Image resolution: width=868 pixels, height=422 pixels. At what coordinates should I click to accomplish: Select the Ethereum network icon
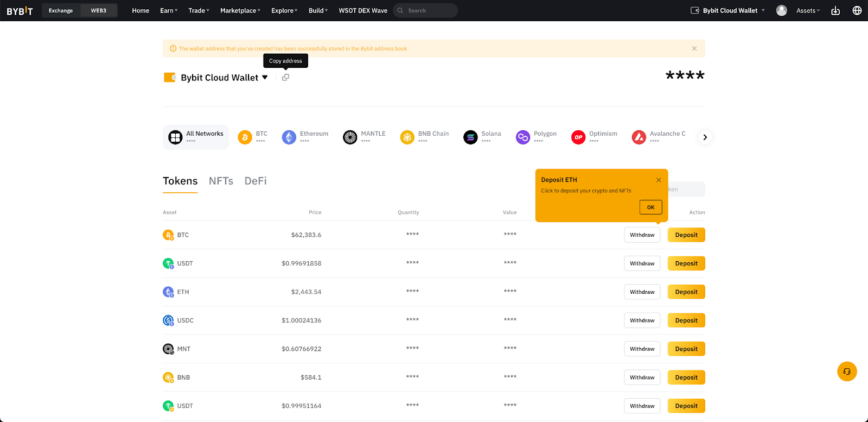(289, 137)
